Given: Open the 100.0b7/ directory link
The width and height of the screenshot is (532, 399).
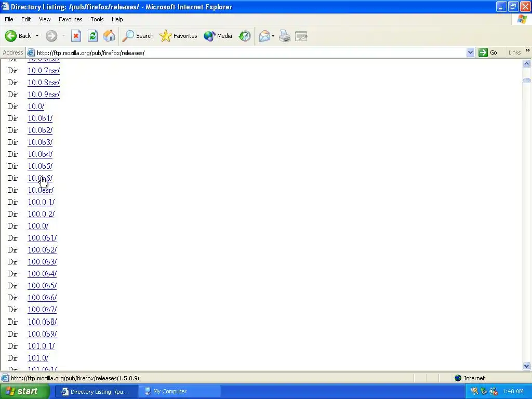Looking at the screenshot, I should coord(42,310).
